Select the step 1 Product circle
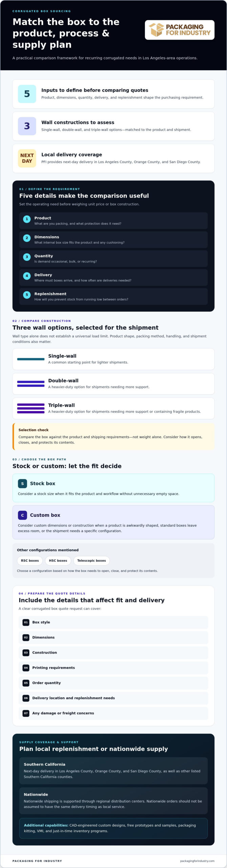The width and height of the screenshot is (227, 868). [x=27, y=219]
